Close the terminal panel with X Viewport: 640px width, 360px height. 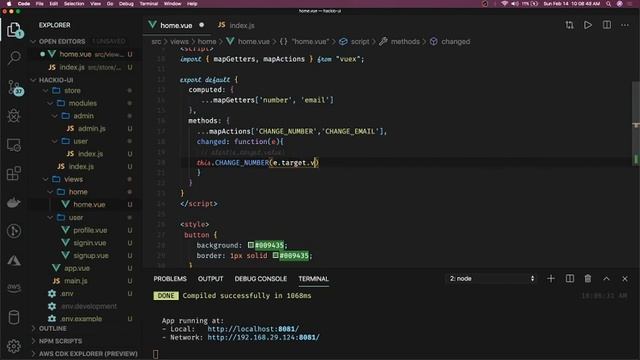[x=625, y=279]
